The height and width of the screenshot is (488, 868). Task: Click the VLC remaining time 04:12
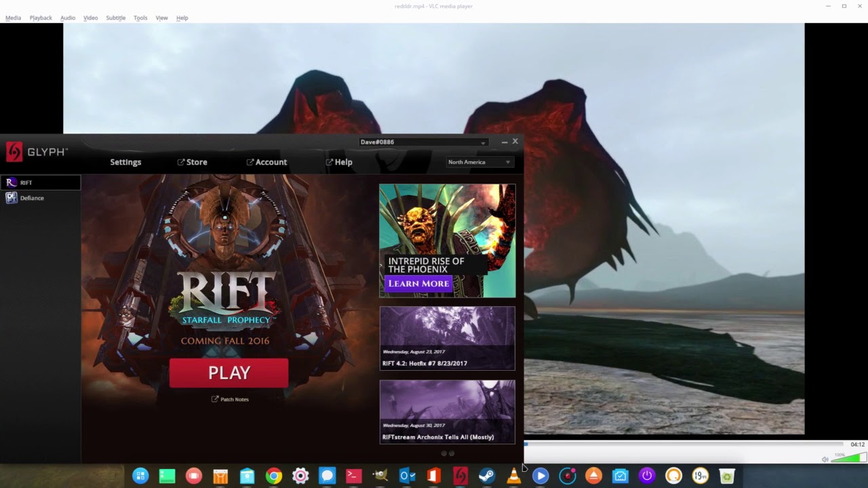pos(857,445)
